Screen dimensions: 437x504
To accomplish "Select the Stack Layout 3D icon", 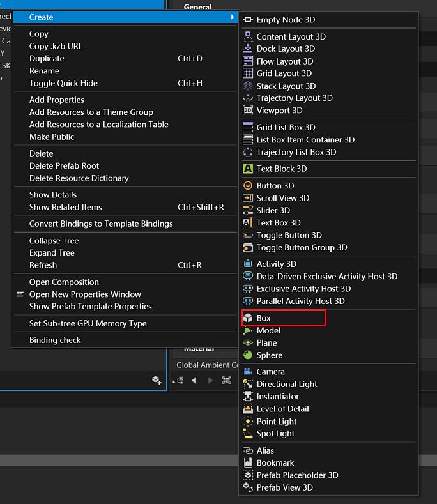I will click(248, 86).
